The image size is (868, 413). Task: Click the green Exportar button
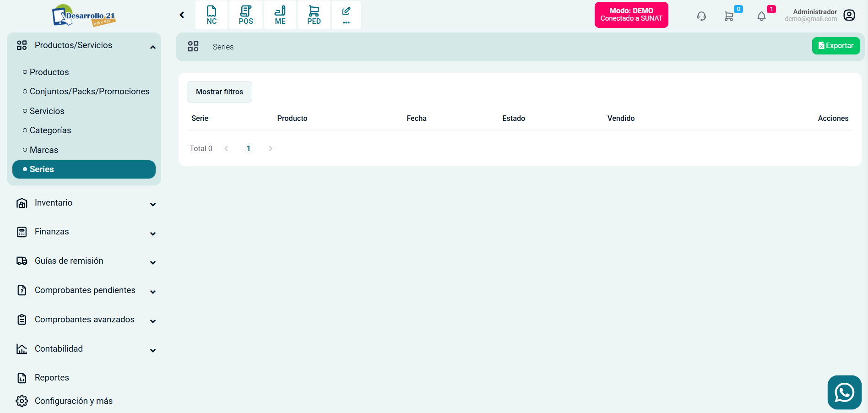pos(835,46)
